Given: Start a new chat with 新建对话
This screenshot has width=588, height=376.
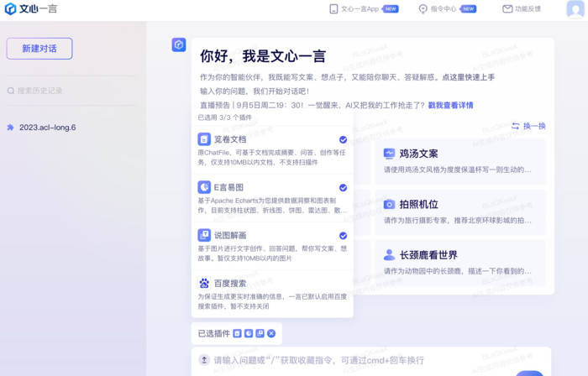Looking at the screenshot, I should 39,49.
